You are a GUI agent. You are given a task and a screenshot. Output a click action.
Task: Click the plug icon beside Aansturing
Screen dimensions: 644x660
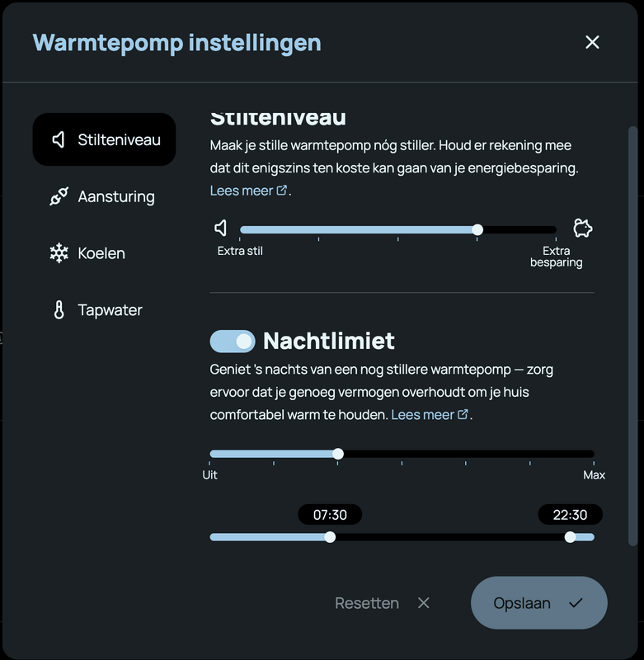coord(59,196)
